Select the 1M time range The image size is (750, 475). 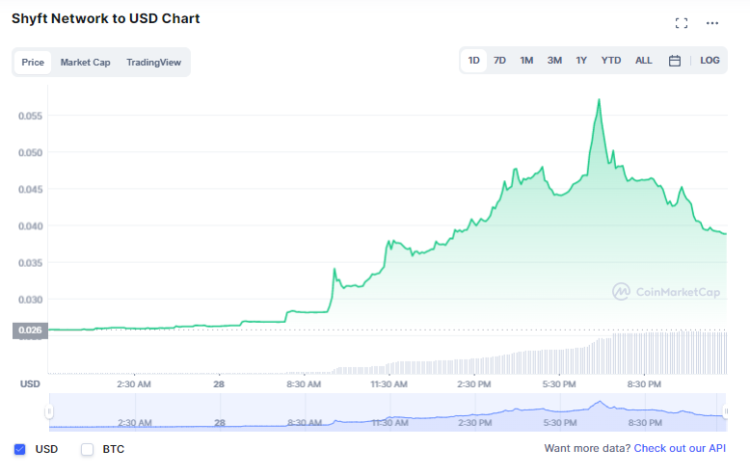[526, 60]
